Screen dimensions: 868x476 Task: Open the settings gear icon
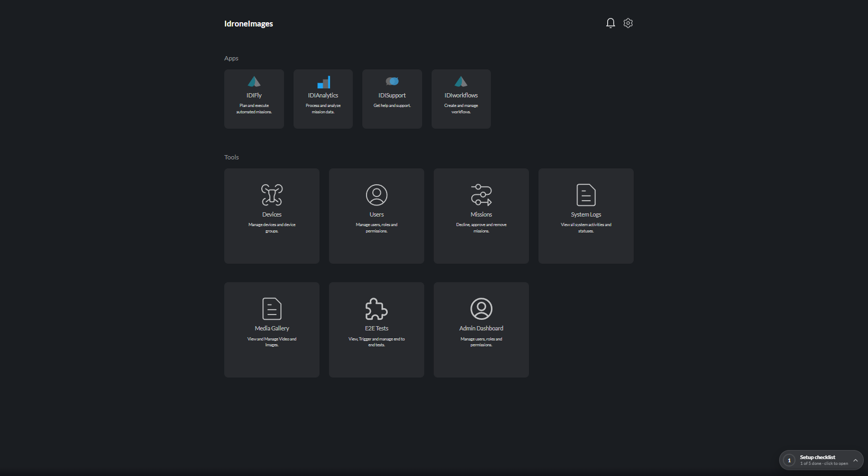coord(628,23)
